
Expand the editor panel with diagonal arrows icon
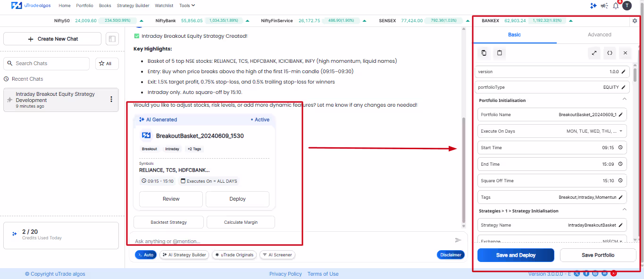594,53
